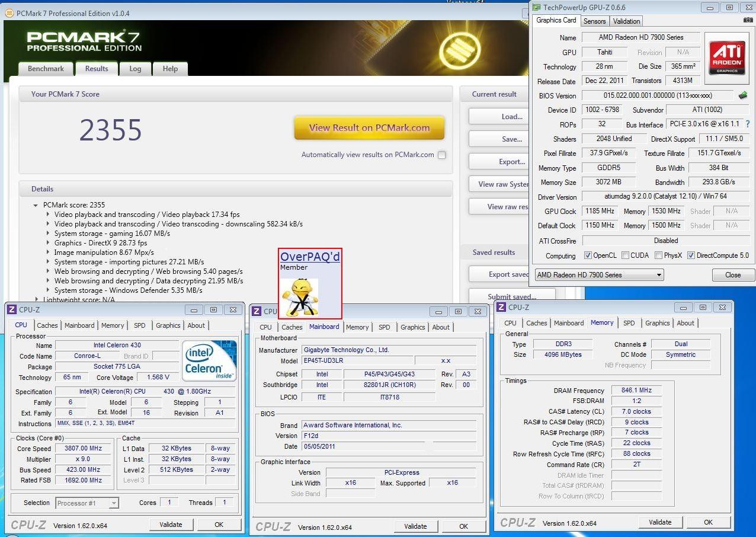Click the mainboard Model EP45T-UD3LR field
The height and width of the screenshot is (537, 756).
(357, 361)
